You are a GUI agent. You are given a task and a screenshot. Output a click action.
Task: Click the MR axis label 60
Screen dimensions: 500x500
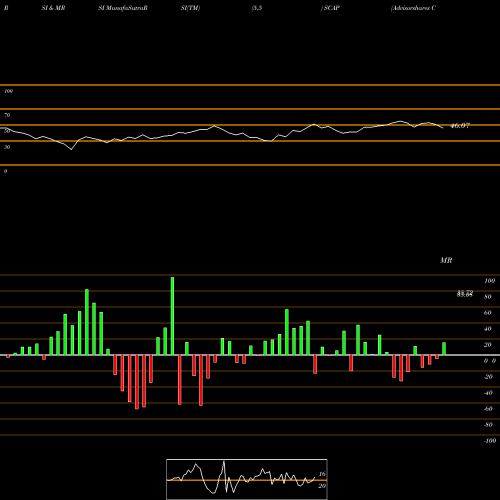(488, 313)
